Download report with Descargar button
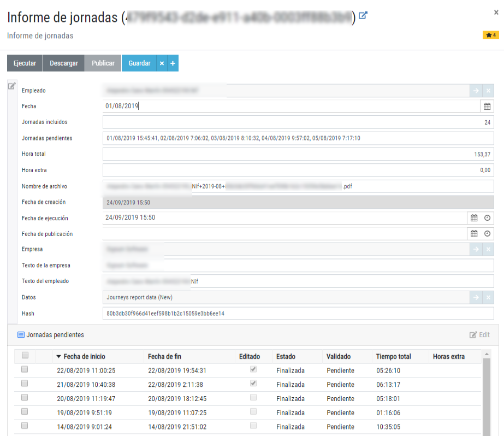Image resolution: width=504 pixels, height=436 pixels. click(64, 63)
